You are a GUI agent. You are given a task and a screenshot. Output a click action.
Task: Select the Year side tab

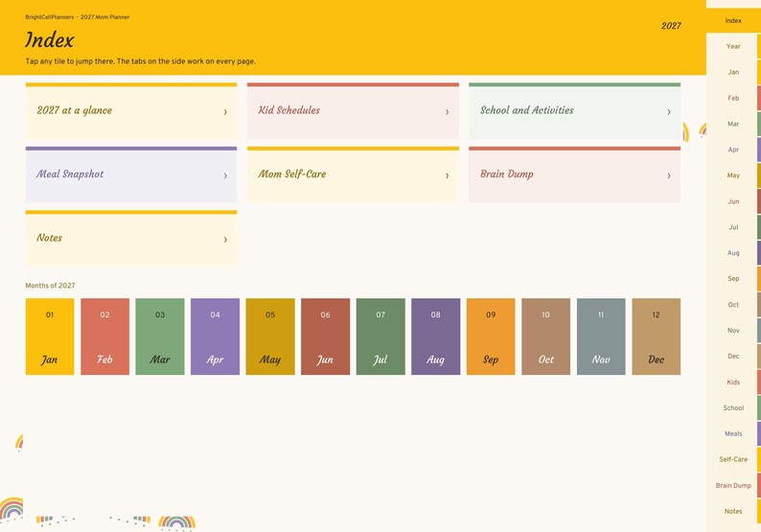point(733,47)
